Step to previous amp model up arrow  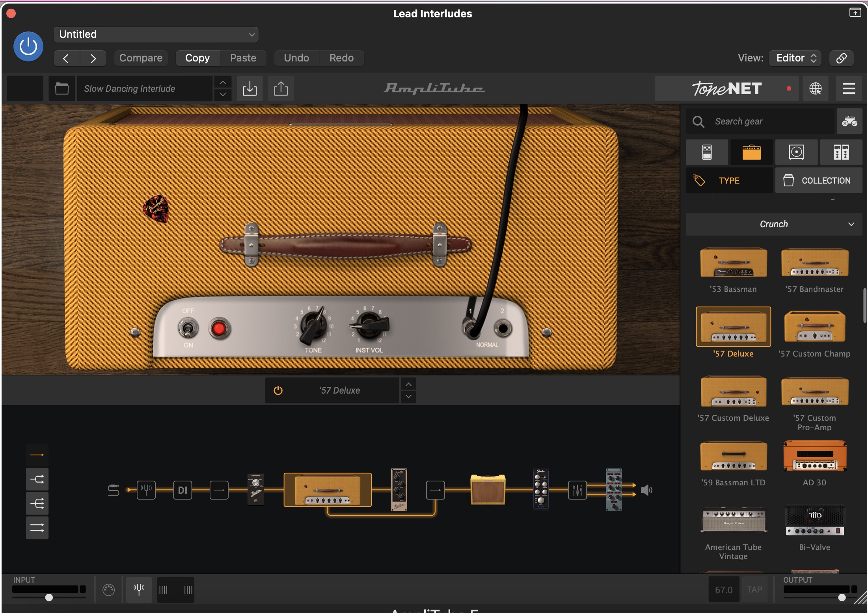[408, 384]
